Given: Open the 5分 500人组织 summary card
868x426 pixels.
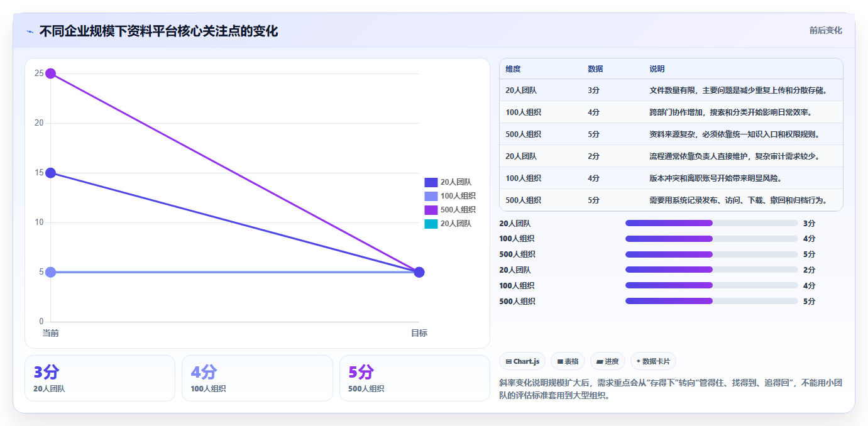Looking at the screenshot, I should 415,378.
